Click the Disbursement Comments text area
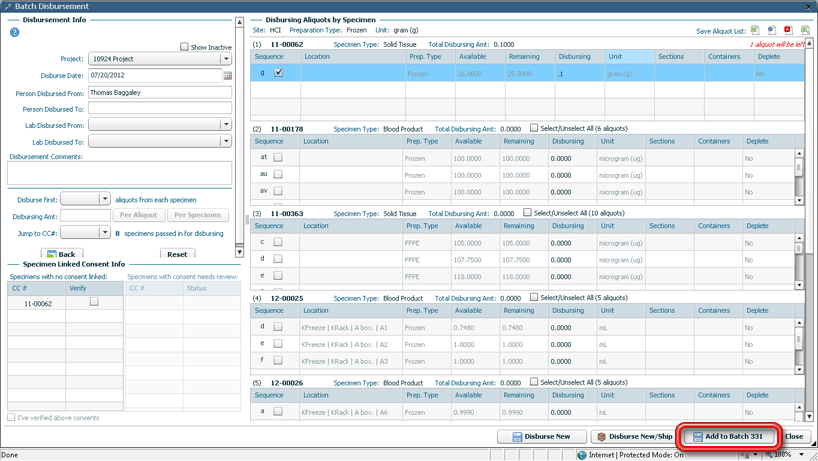Screen dimensions: 818x461 119,173
